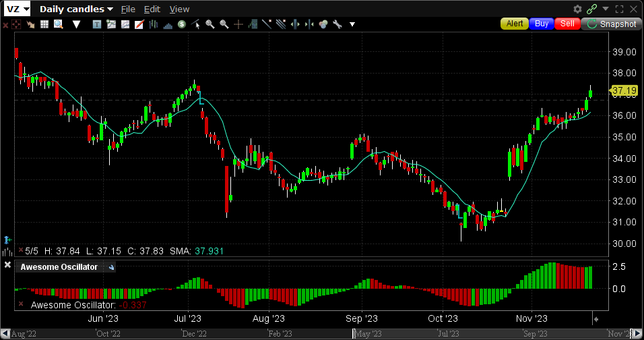Click the green dollar sign icon

click(x=182, y=24)
